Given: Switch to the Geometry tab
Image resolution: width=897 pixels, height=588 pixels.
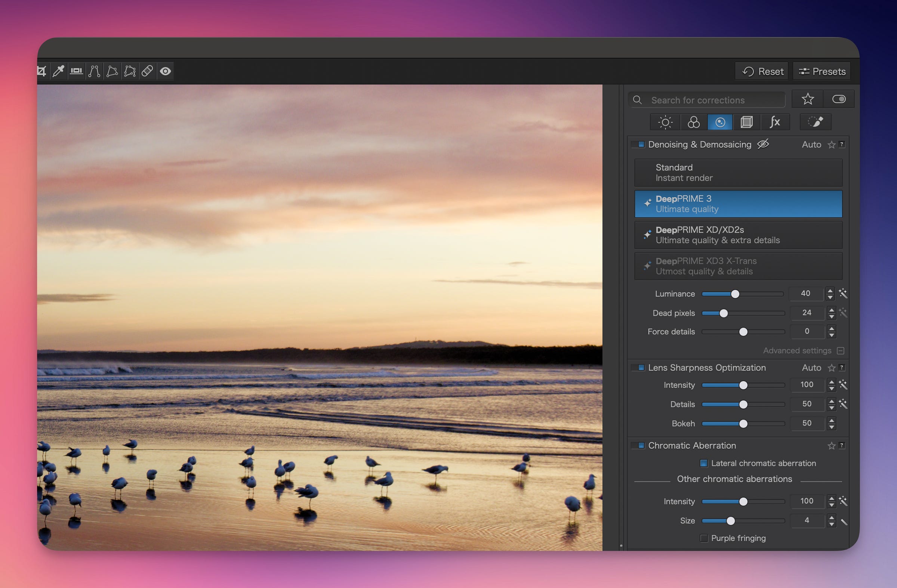Looking at the screenshot, I should [x=747, y=122].
